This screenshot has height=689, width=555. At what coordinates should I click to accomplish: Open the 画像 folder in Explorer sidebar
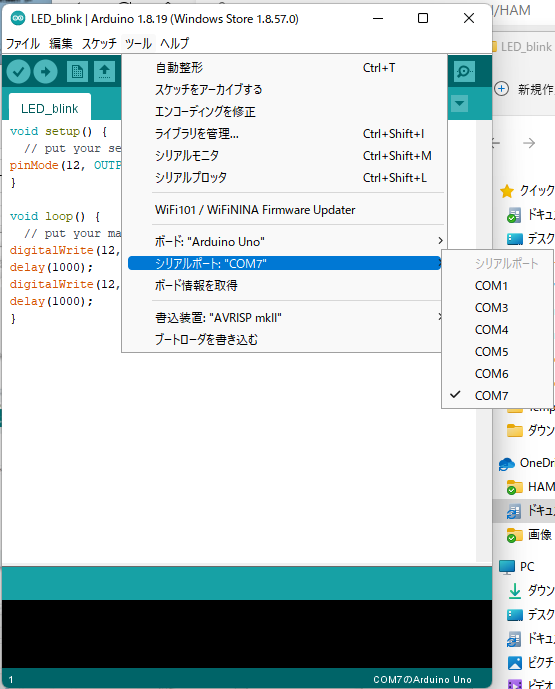click(x=529, y=535)
